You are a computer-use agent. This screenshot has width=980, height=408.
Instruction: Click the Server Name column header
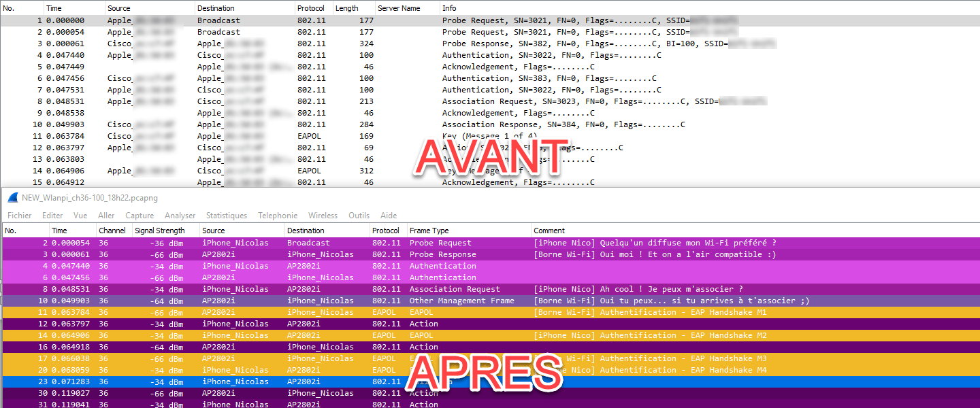click(x=399, y=8)
